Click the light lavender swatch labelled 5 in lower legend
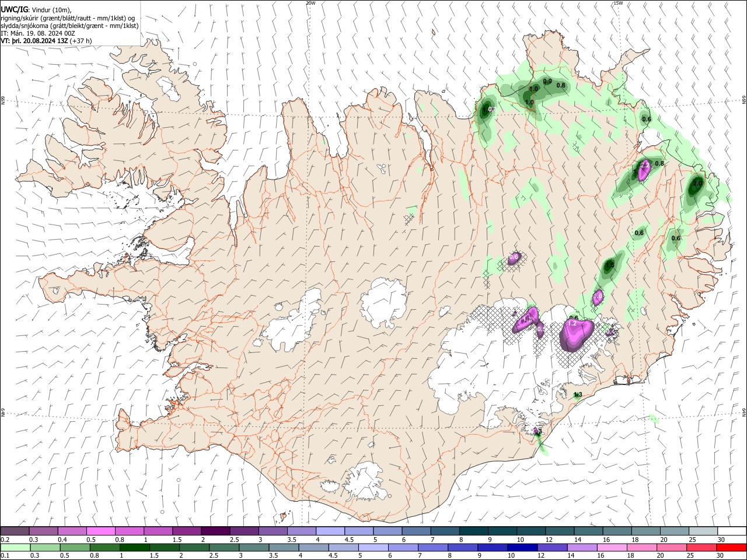This screenshot has width=747, height=560. pos(373,547)
